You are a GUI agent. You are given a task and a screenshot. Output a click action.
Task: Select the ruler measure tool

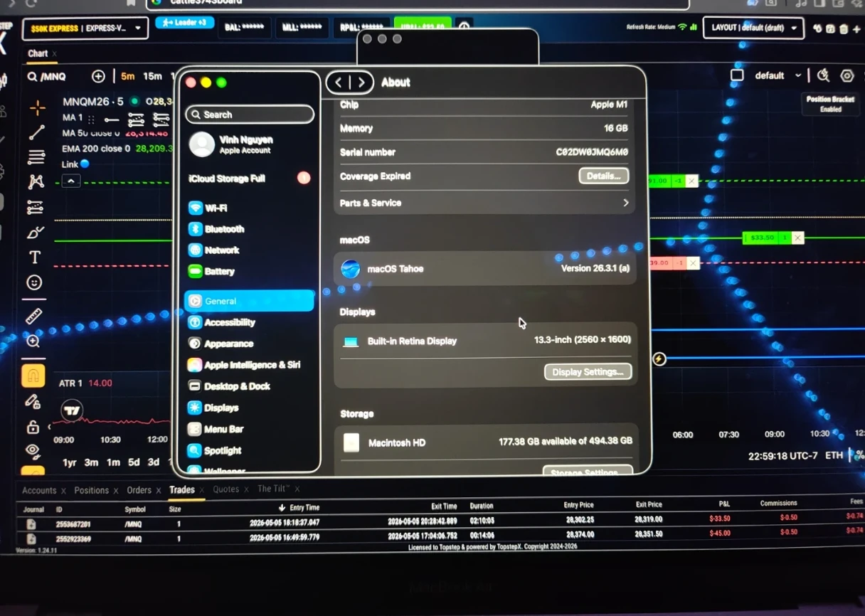click(x=34, y=316)
